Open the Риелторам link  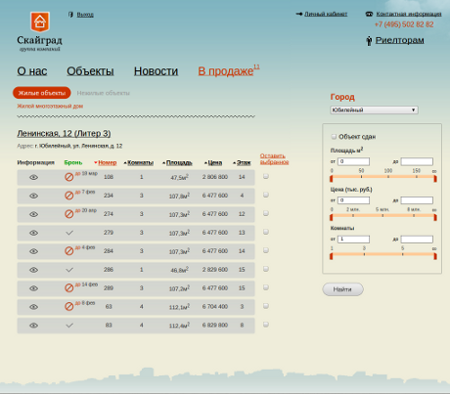point(400,40)
